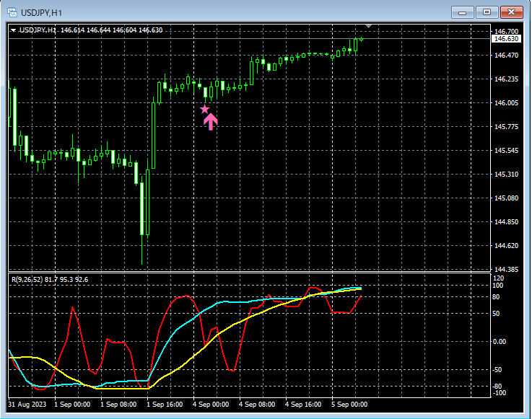Screen dimensions: 532x419
Task: Click the OHLC values 146.614 146.644 146.604 146.630
Action: click(x=112, y=30)
